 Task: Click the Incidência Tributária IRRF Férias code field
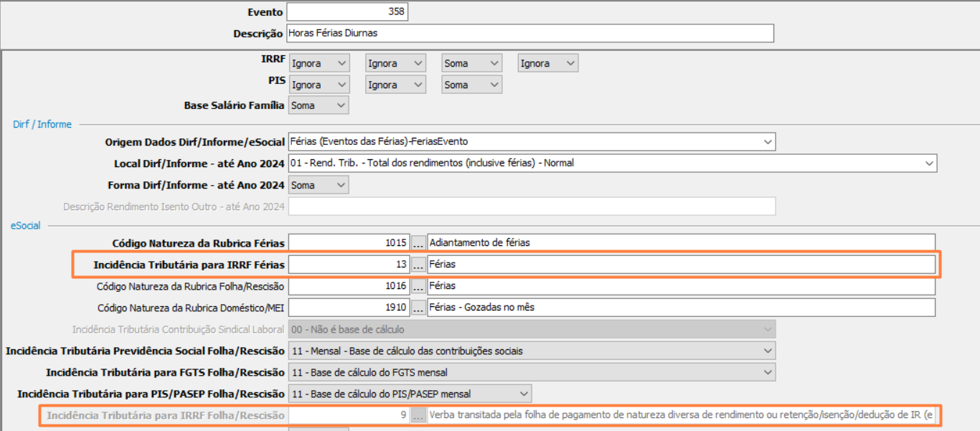349,265
